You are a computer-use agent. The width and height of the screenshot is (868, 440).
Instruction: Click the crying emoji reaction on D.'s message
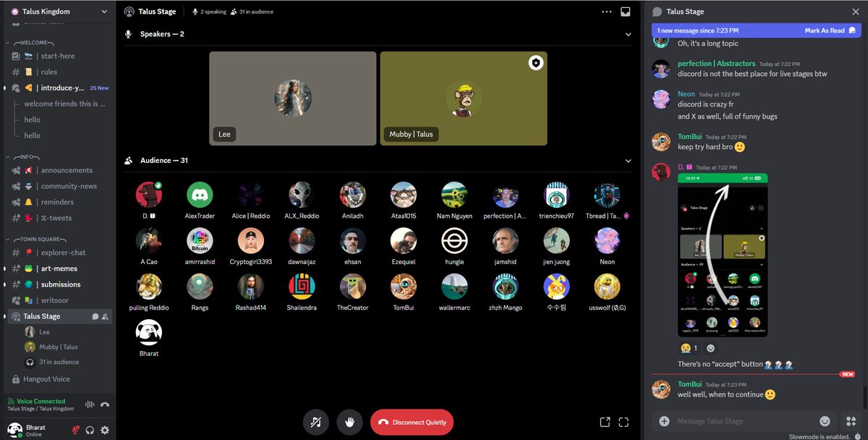coord(690,348)
